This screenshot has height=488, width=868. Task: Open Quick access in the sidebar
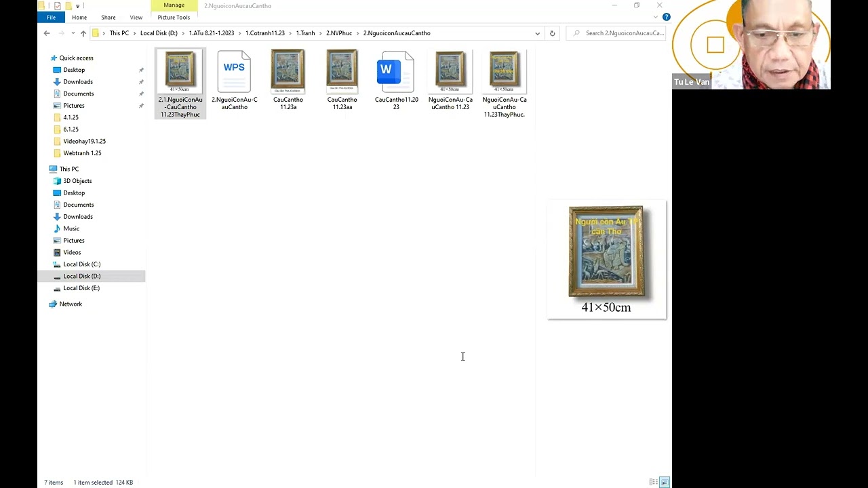tap(76, 58)
